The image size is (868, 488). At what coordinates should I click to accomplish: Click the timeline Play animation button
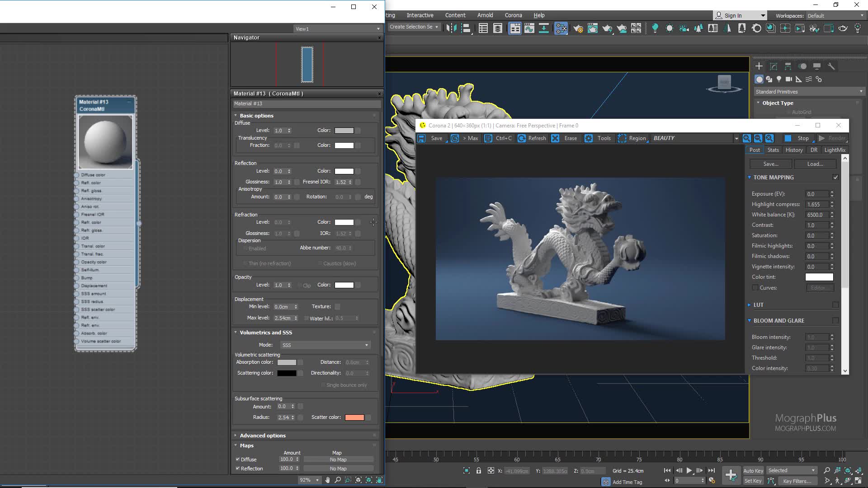point(689,470)
